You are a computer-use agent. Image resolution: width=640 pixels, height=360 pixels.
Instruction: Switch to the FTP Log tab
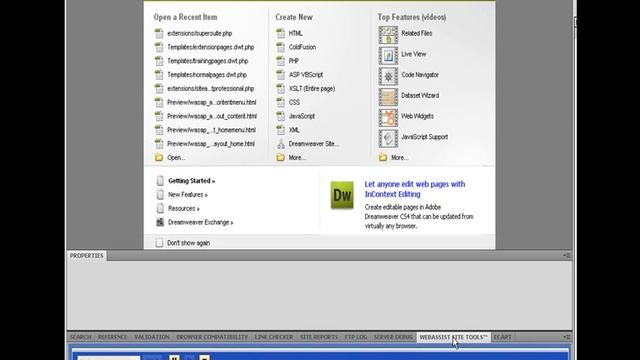(356, 337)
